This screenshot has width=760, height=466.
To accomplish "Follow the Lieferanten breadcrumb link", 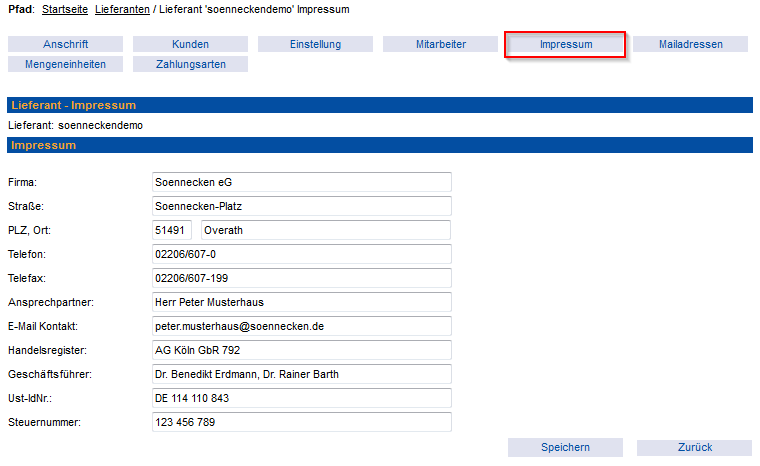I will tap(122, 9).
